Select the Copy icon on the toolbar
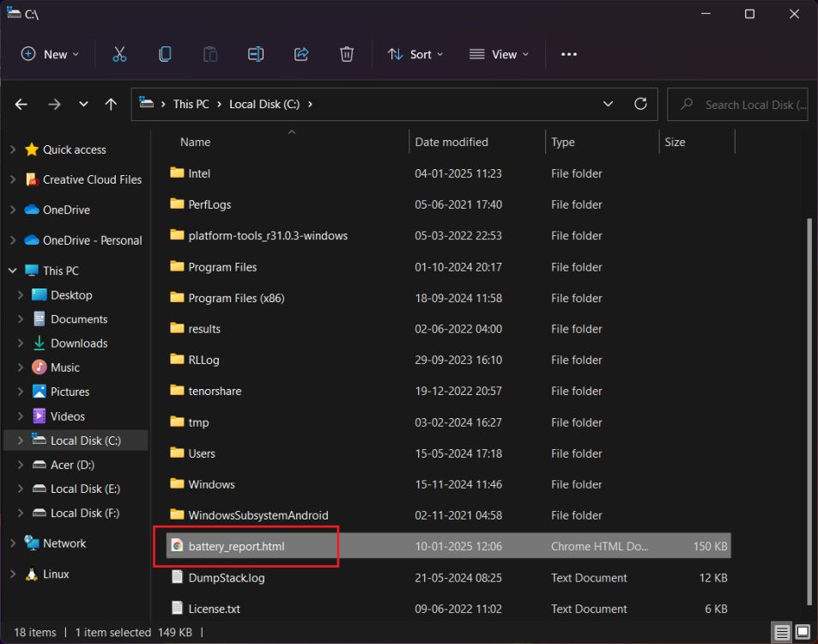 pos(164,54)
